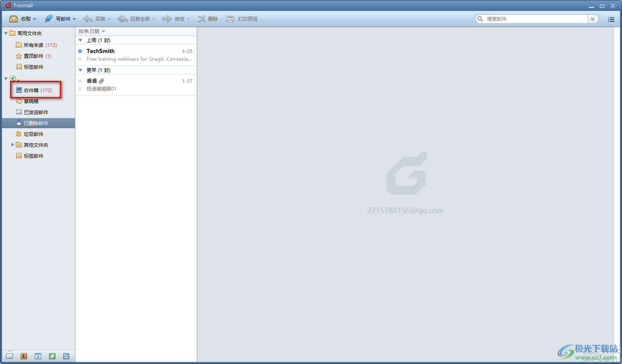
Task: Click the 转发 forward button
Action: coord(174,19)
